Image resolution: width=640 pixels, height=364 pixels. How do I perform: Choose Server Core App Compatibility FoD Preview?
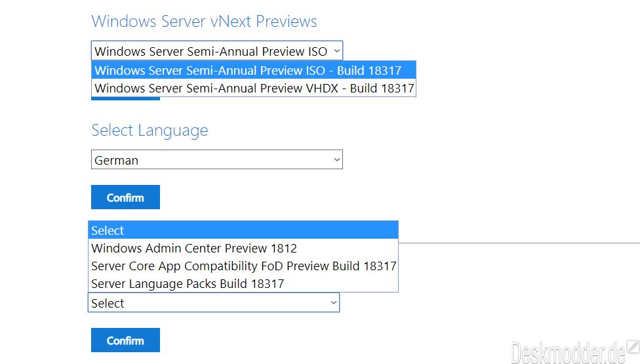243,266
